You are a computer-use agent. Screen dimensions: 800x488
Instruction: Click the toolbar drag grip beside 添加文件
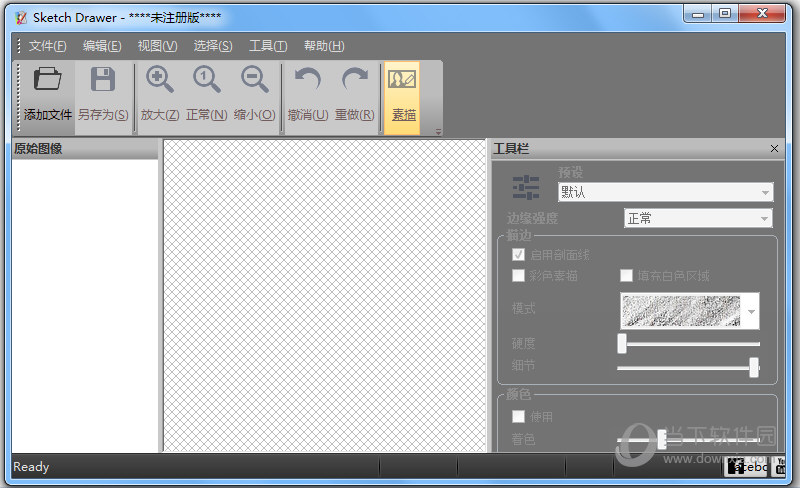[x=18, y=98]
